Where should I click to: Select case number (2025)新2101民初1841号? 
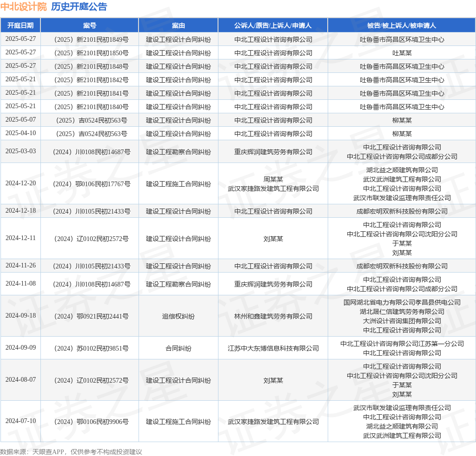tap(90, 93)
